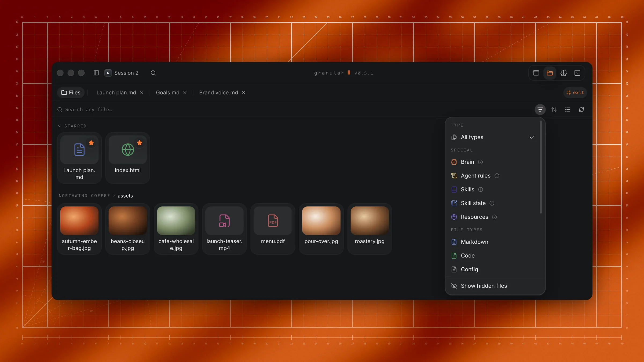Click the filter files icon
This screenshot has width=644, height=362.
tap(540, 109)
